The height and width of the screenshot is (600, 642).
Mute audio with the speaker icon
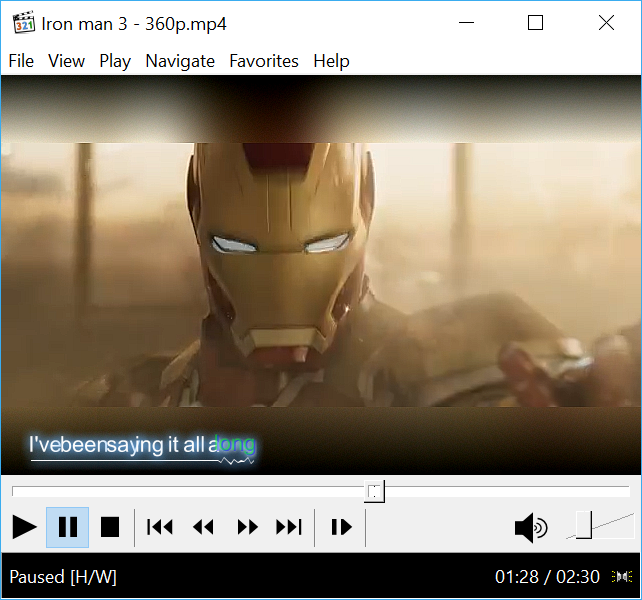coord(530,527)
